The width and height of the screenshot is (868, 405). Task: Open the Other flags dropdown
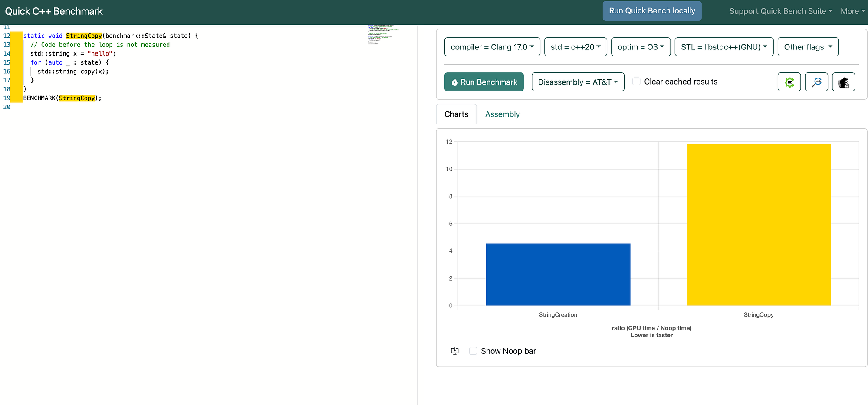pyautogui.click(x=808, y=47)
